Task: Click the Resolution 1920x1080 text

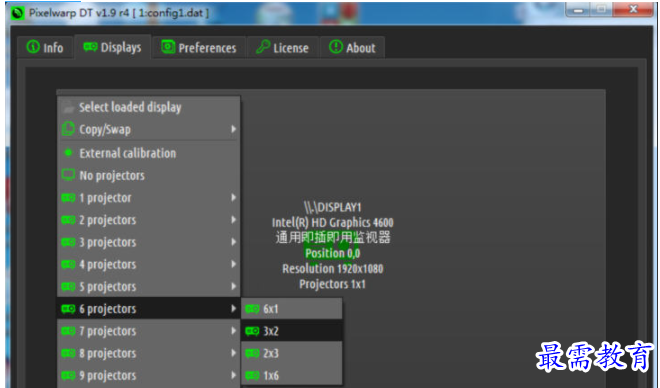Action: tap(333, 268)
